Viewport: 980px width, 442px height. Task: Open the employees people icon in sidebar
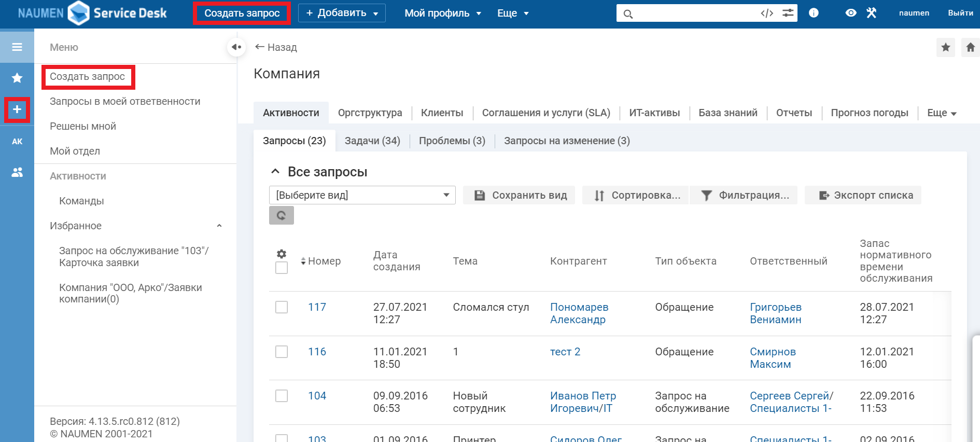17,172
